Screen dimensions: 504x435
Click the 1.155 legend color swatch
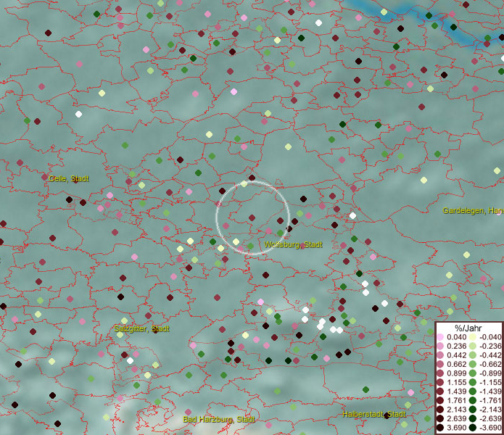[440, 382]
